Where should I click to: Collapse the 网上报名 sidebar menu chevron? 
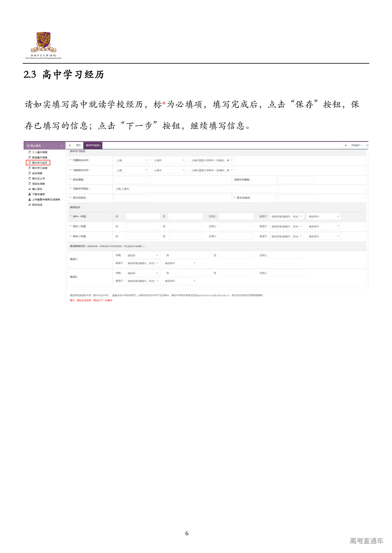click(x=62, y=146)
